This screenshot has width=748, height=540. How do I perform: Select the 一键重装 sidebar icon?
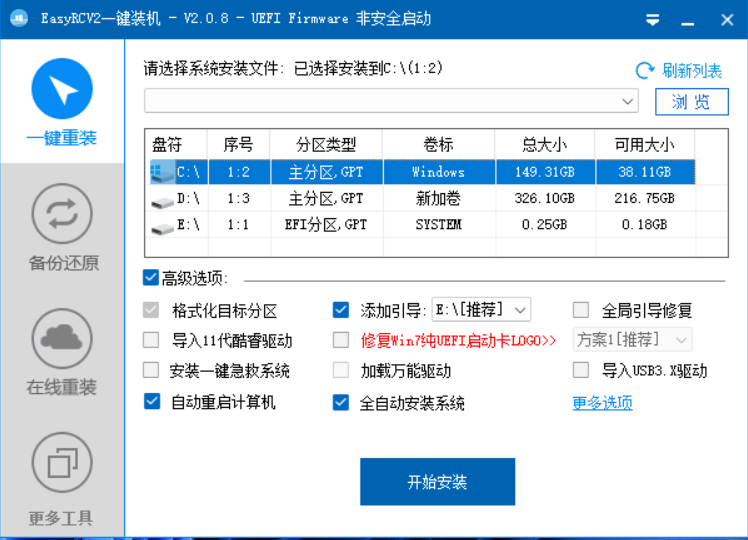(x=62, y=89)
